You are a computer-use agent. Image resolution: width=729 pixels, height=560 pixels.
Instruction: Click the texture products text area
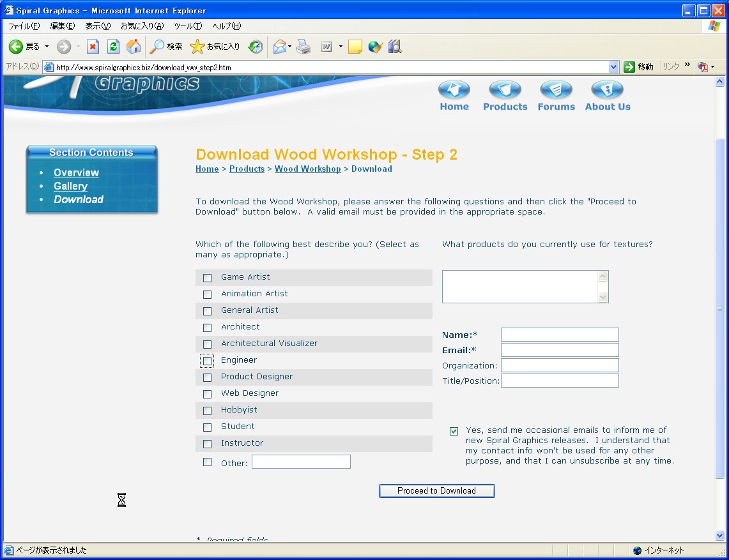[x=525, y=287]
